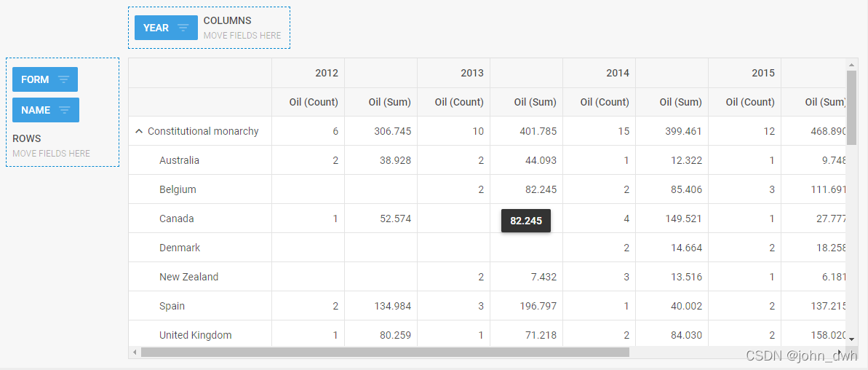Screen dimensions: 868x370
Task: Click the vertical scrollbar down arrow
Action: click(851, 339)
